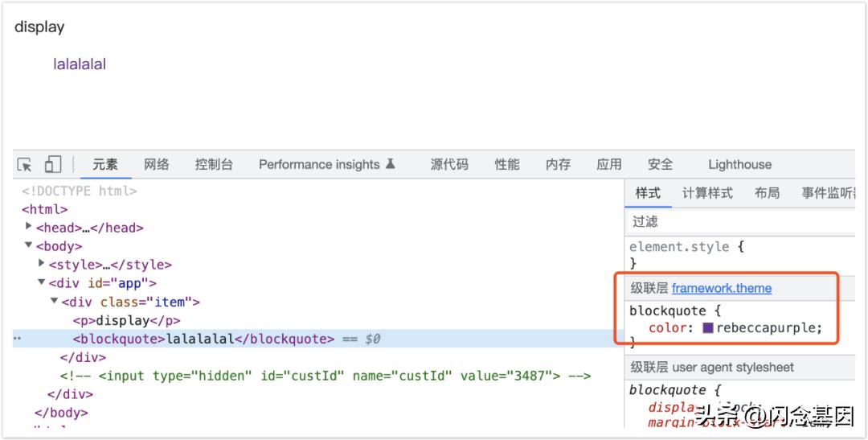Click the page text lalalalal
This screenshot has width=868, height=440.
click(x=79, y=64)
